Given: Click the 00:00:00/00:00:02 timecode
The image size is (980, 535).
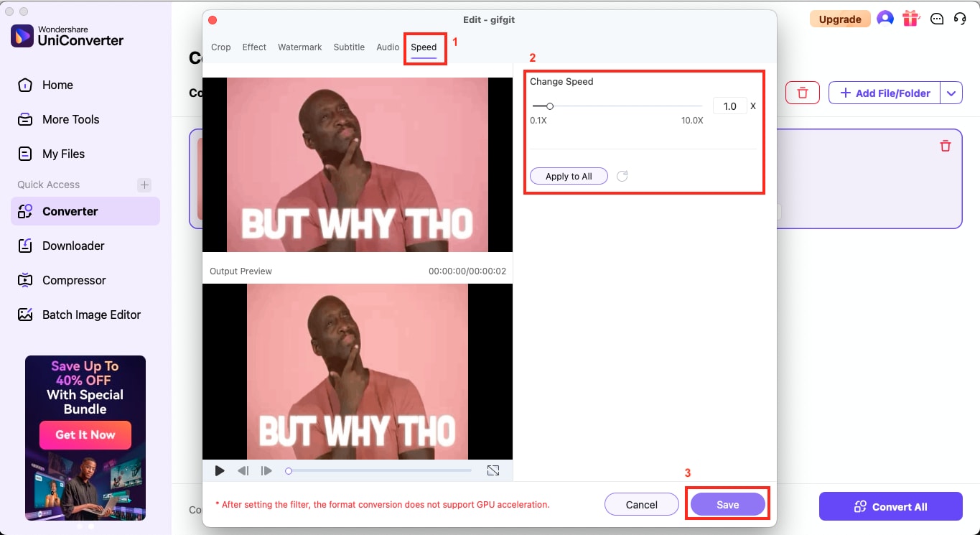Looking at the screenshot, I should (467, 271).
